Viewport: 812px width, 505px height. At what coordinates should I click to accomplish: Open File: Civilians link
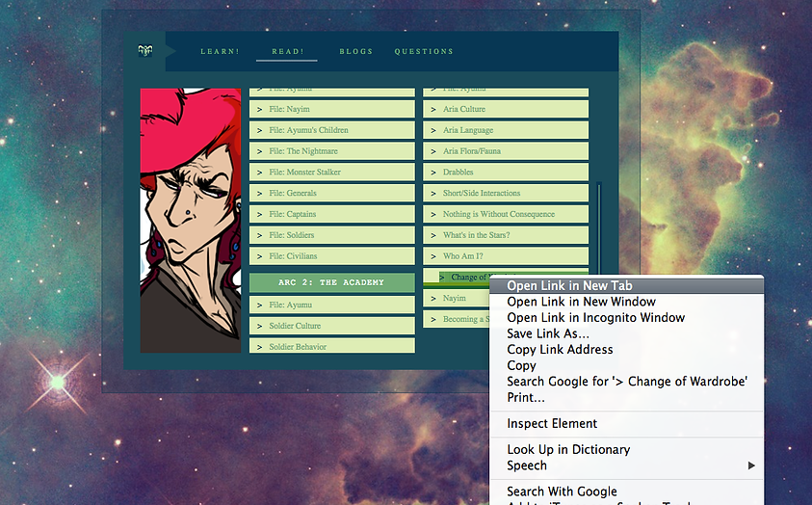point(332,255)
